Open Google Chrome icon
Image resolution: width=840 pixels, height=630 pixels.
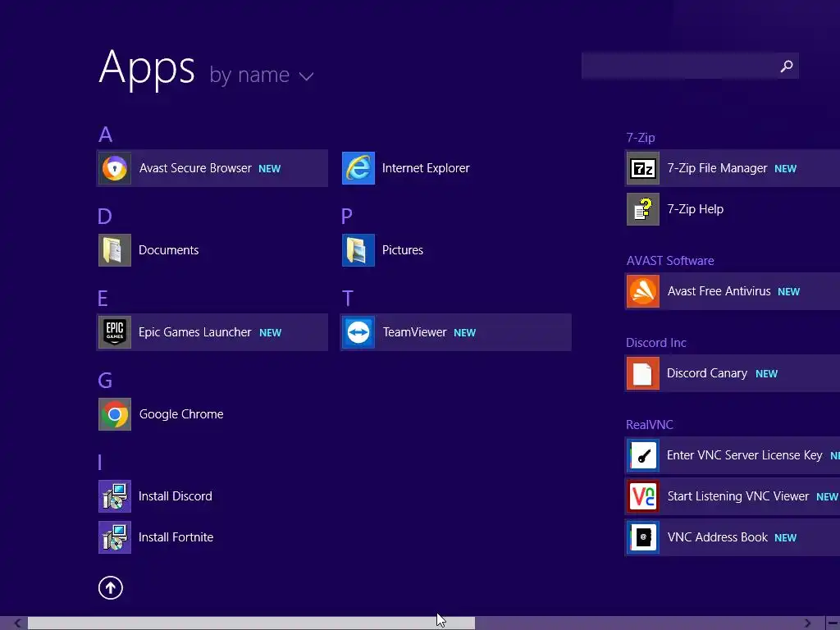(x=115, y=414)
